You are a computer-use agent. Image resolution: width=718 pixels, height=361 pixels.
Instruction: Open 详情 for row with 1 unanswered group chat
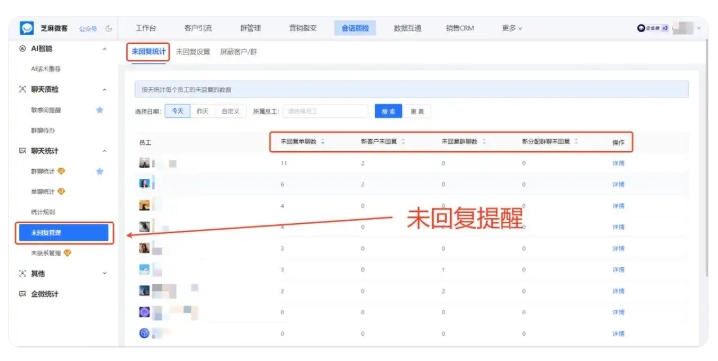[x=618, y=269]
